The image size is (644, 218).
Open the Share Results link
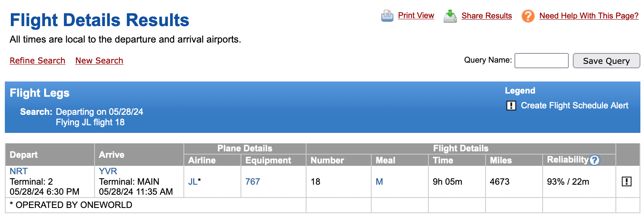[486, 16]
